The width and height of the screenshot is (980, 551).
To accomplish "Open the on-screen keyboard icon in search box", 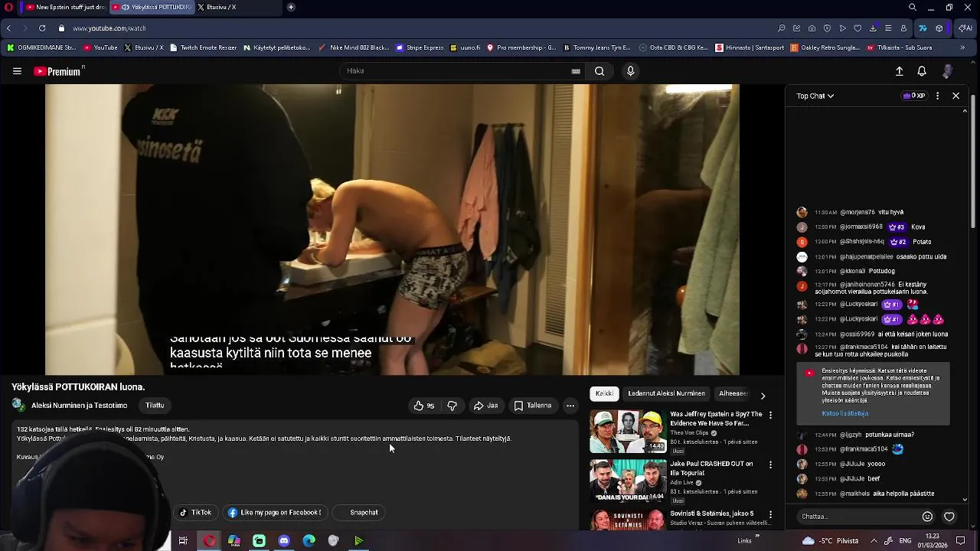I will [576, 71].
